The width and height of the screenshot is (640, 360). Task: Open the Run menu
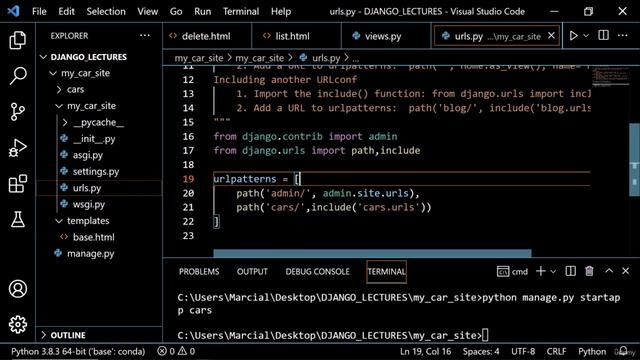pyautogui.click(x=202, y=11)
